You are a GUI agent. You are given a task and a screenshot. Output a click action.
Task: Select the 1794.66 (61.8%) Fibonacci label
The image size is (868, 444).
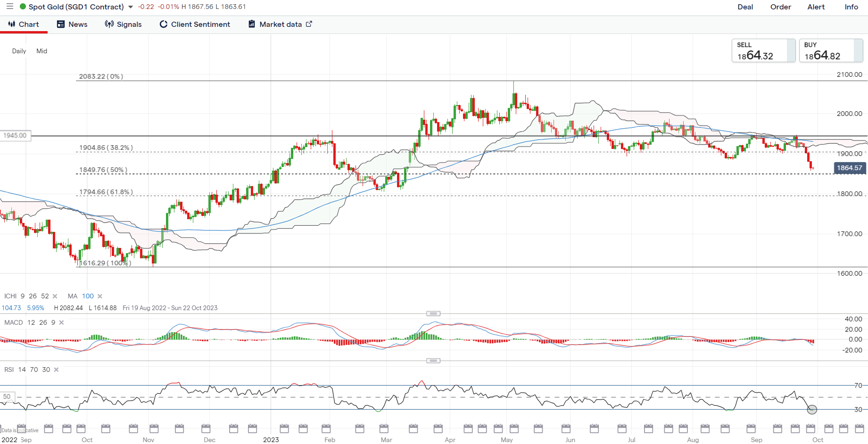[106, 192]
